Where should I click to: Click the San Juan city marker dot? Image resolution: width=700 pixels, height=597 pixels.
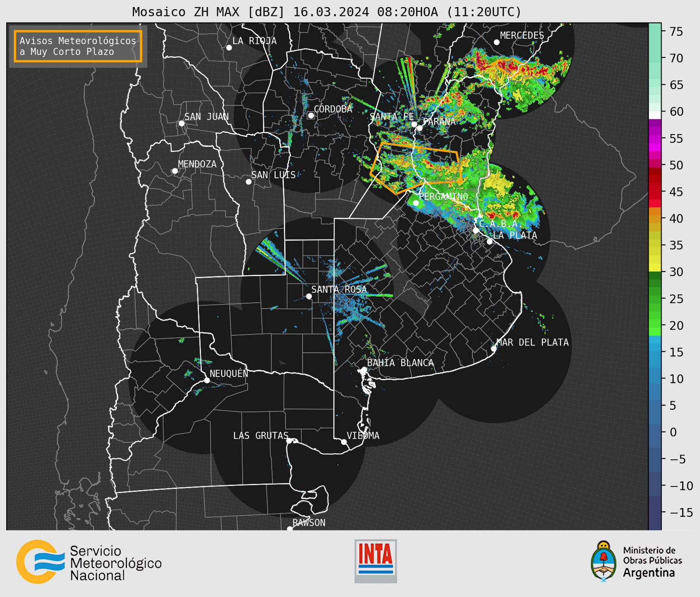[181, 123]
